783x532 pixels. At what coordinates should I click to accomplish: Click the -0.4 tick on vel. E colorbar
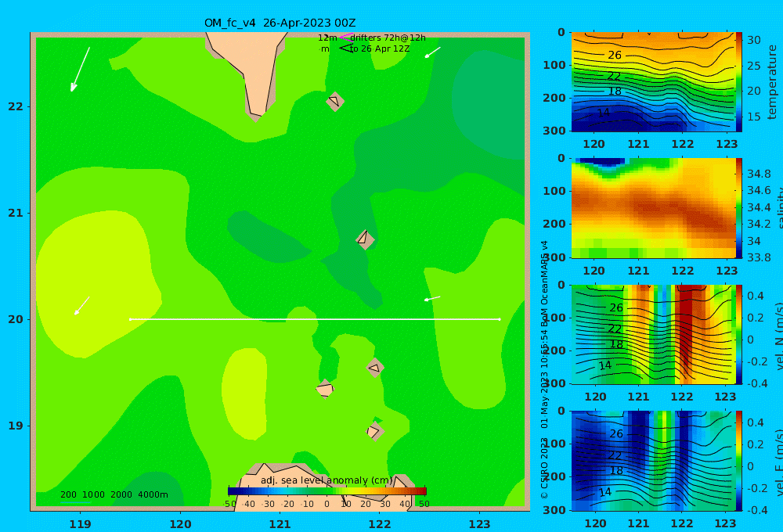(756, 509)
